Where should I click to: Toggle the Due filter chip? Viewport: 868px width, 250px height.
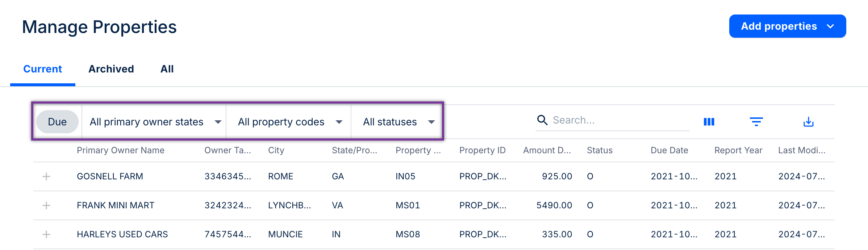[x=57, y=122]
